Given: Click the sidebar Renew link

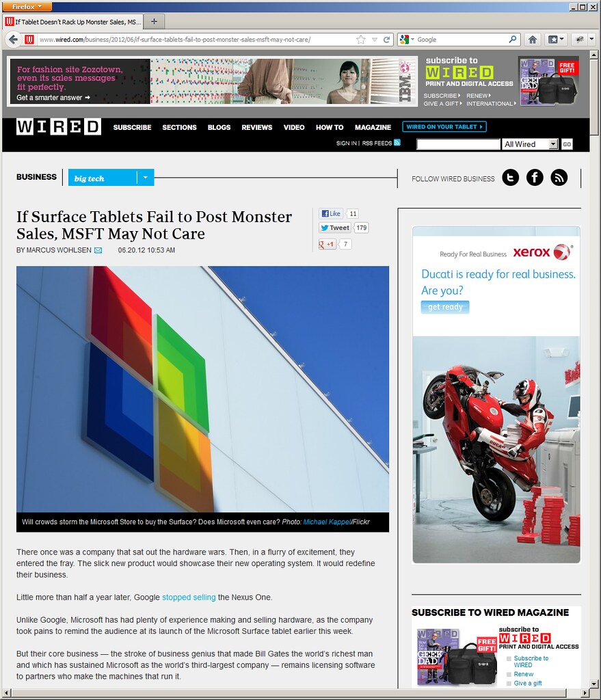Looking at the screenshot, I should [523, 674].
